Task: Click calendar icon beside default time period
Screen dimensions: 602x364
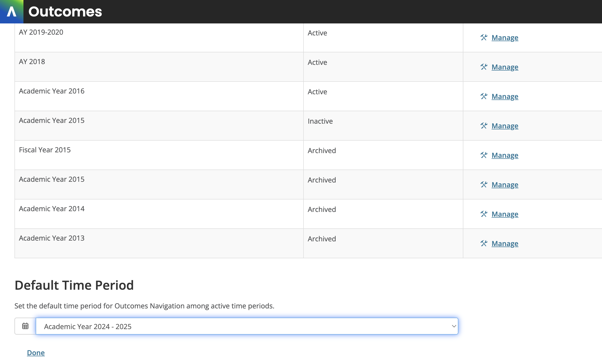Action: tap(25, 326)
